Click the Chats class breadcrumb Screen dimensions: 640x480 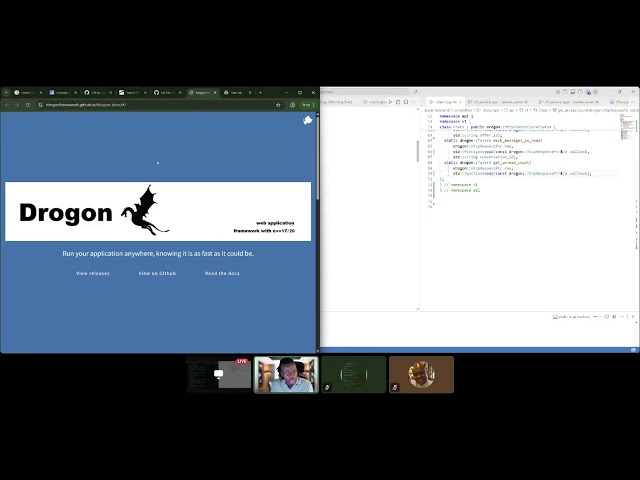pyautogui.click(x=540, y=110)
